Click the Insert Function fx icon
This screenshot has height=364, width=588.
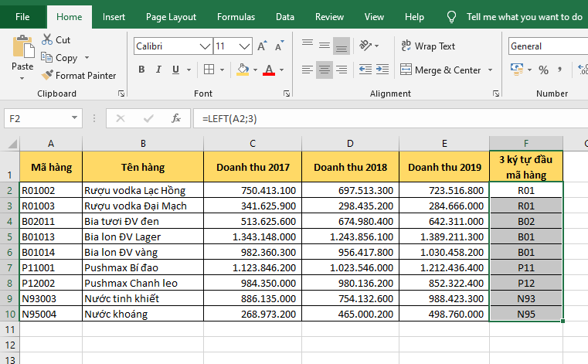(x=176, y=119)
